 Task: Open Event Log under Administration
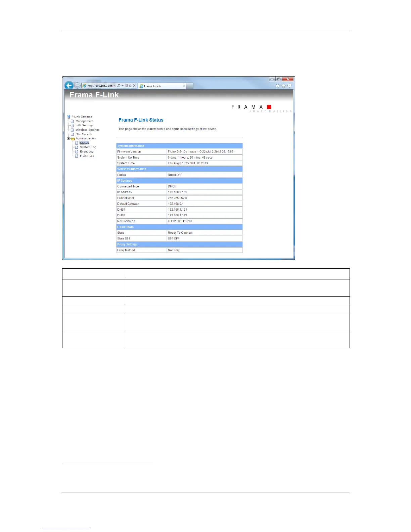87,151
